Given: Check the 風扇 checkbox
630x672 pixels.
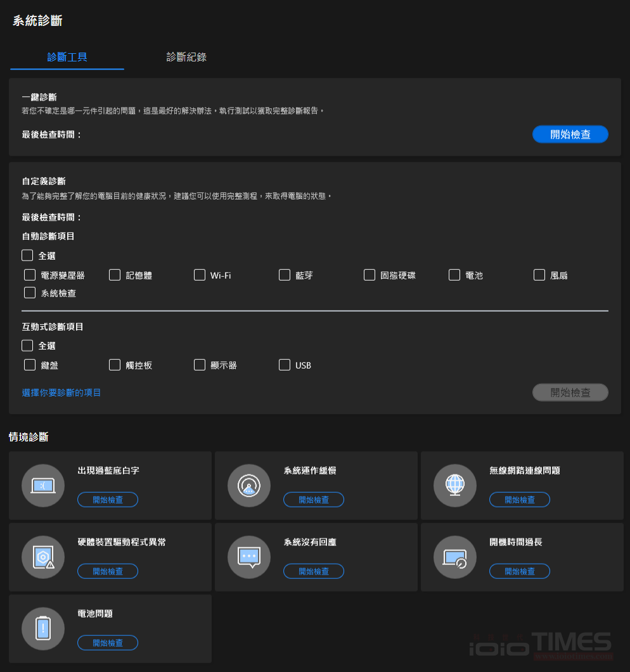Looking at the screenshot, I should [539, 275].
